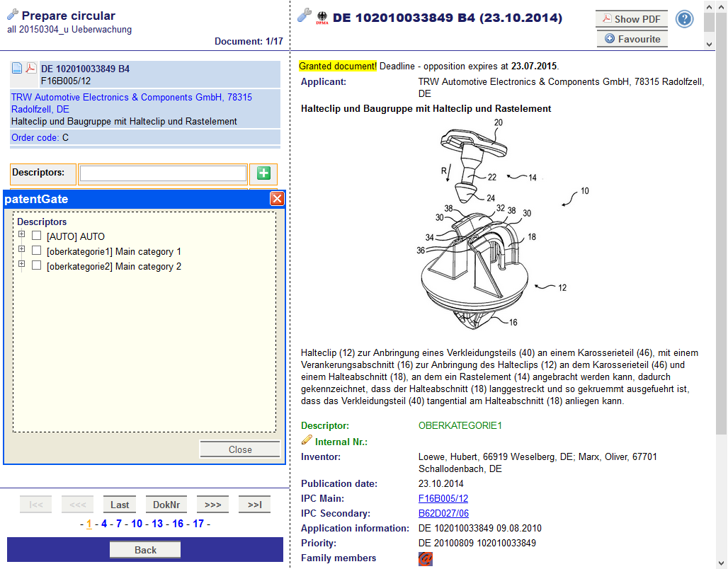Add document via Favourite button
Viewport: 728px width, 569px height.
(632, 39)
